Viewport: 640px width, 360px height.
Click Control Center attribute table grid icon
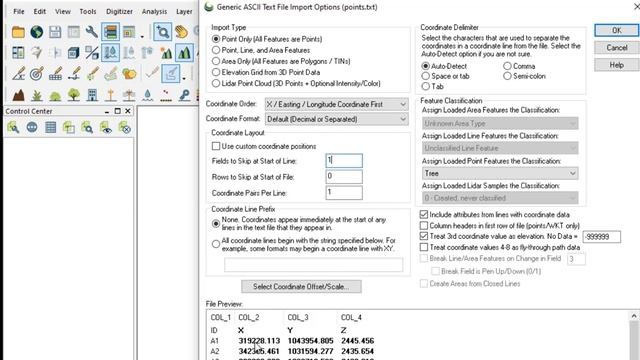tap(51, 128)
